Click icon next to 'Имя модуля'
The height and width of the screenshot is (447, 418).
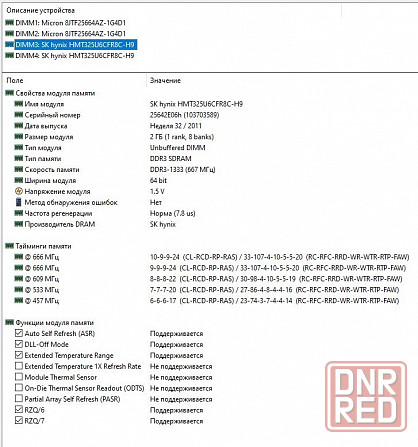coord(19,104)
